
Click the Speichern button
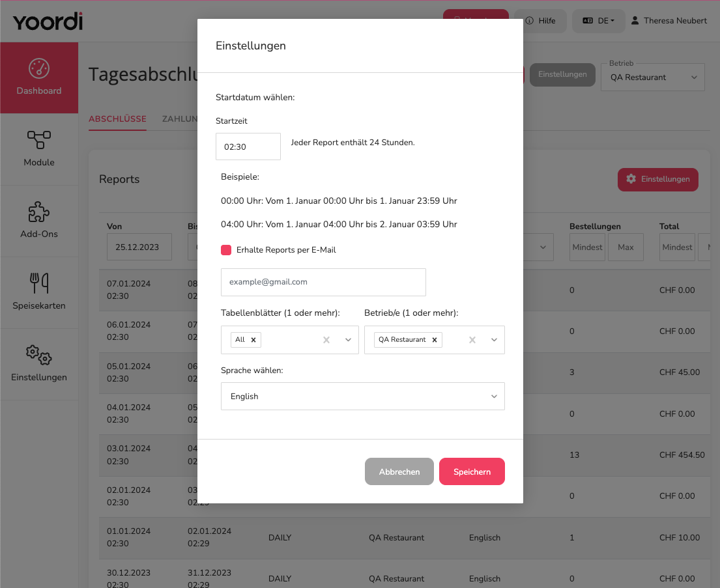(472, 471)
